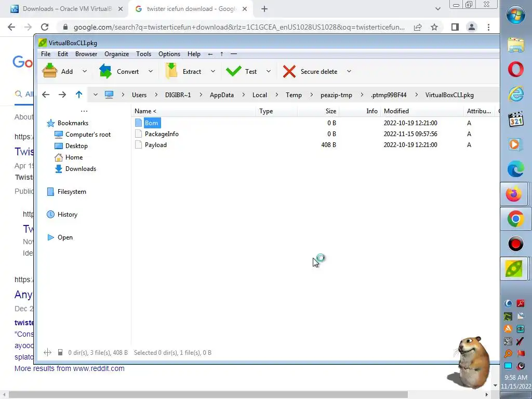Expand the address bar history dropdown
This screenshot has width=532, height=399.
click(x=96, y=95)
